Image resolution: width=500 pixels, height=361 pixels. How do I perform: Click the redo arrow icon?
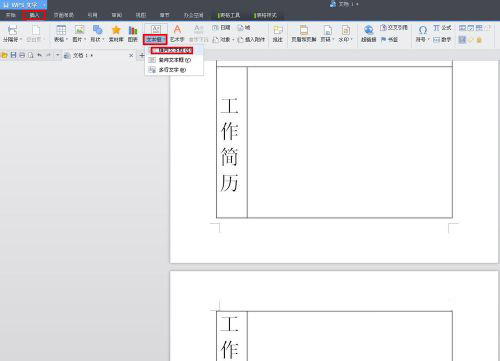coord(48,55)
